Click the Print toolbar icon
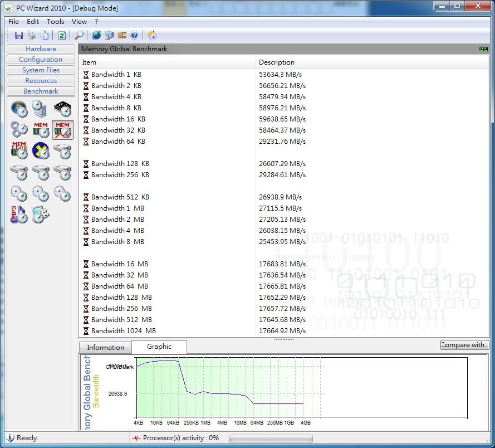 [32, 35]
